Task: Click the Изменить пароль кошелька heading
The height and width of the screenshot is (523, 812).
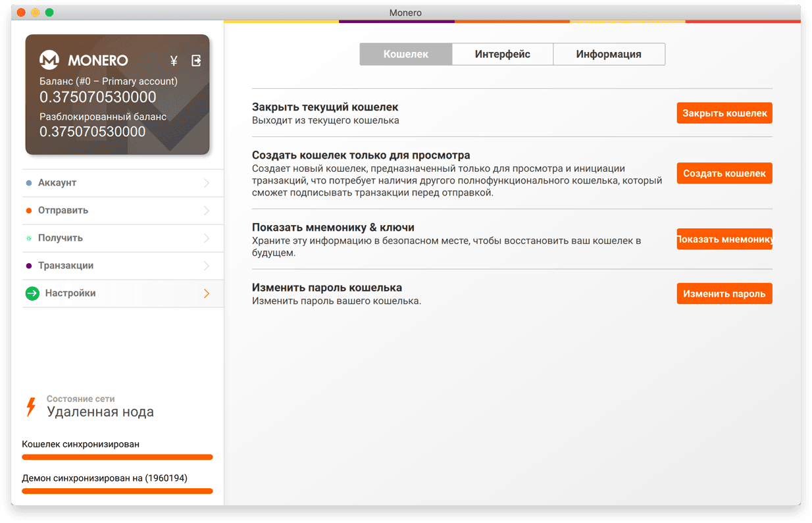Action: point(327,288)
